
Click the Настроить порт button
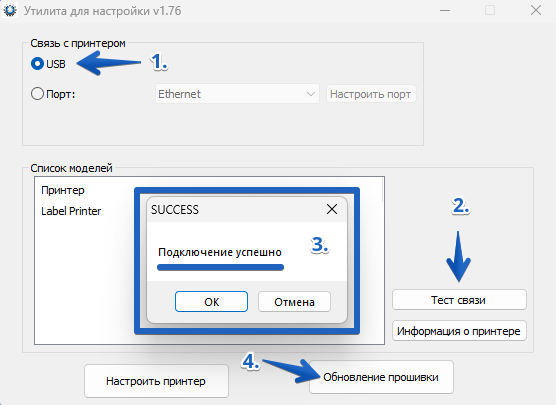click(x=371, y=94)
